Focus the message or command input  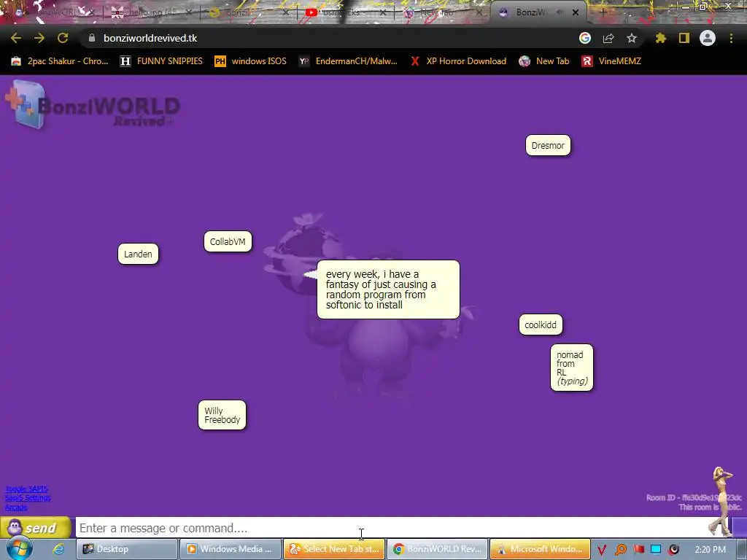tap(403, 528)
